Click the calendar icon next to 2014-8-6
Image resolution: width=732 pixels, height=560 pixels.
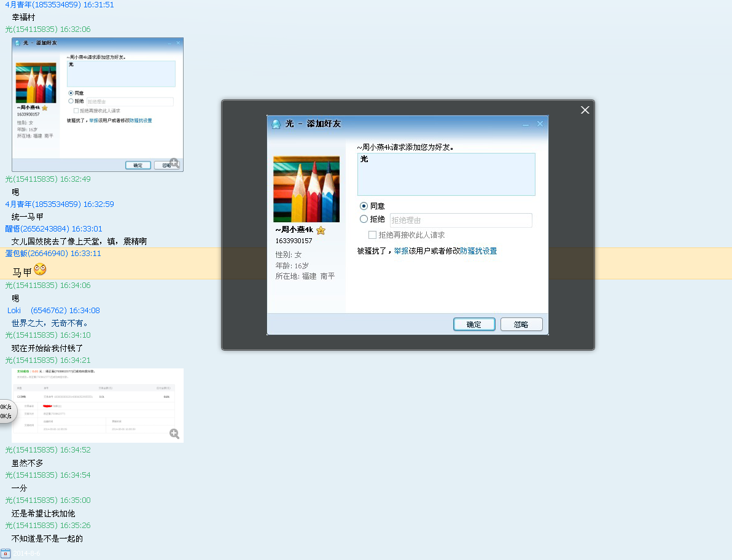click(x=7, y=553)
